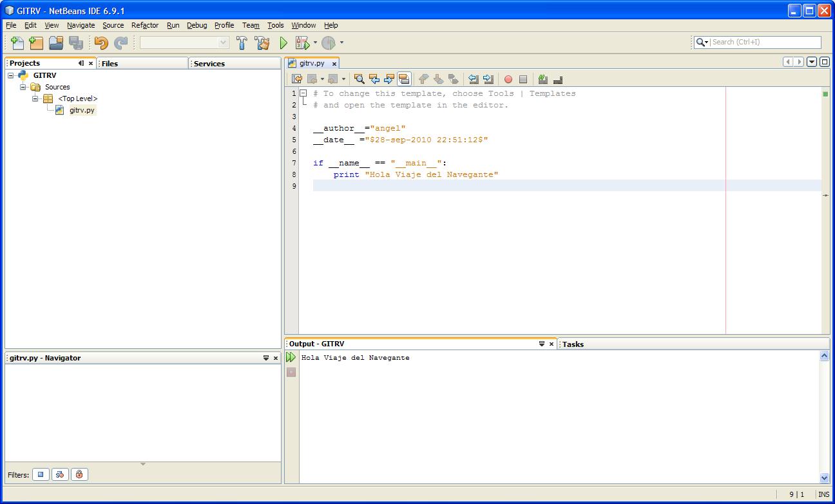Click the INS insert mode indicator

click(823, 494)
